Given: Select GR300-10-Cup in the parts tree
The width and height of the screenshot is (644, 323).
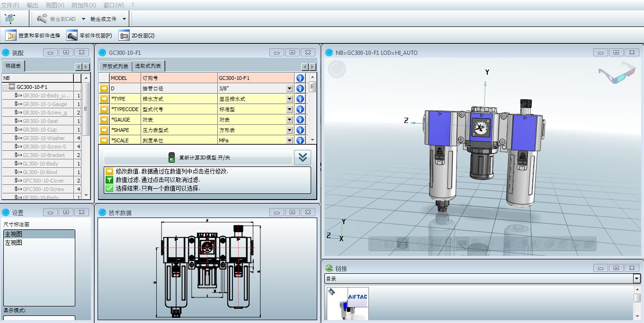Looking at the screenshot, I should [x=40, y=130].
